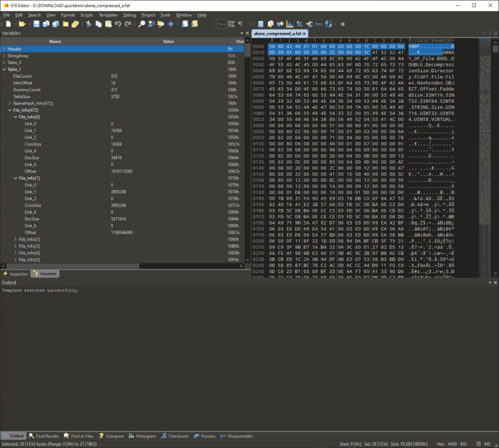The width and height of the screenshot is (499, 448).
Task: Open the Find magnifier tool
Action: pos(142,24)
